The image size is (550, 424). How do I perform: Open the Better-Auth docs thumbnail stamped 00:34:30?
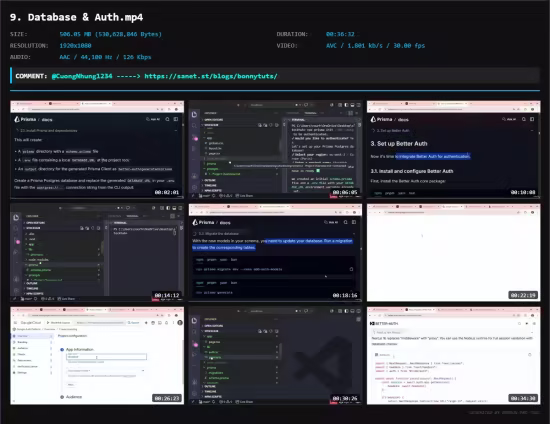(x=454, y=356)
